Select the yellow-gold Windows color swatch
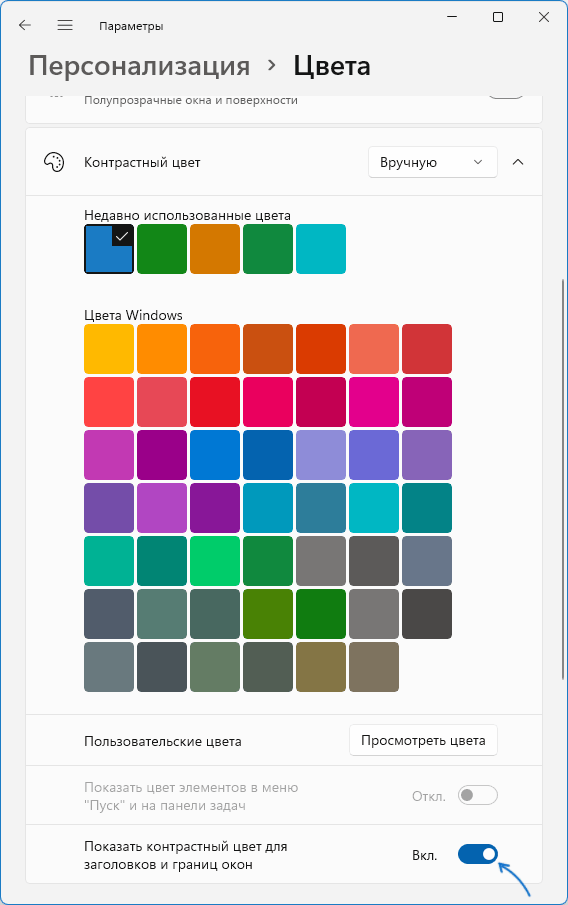Image resolution: width=568 pixels, height=905 pixels. tap(109, 349)
